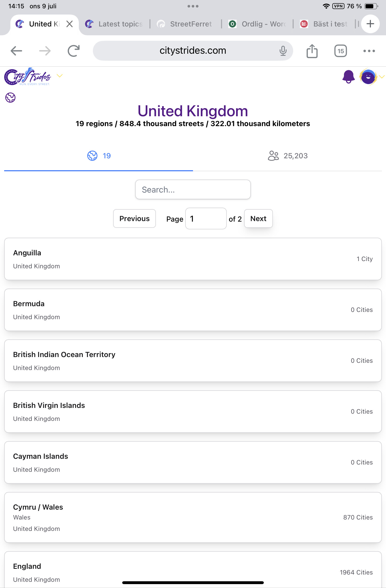Reload the page with the refresh icon
Image resolution: width=386 pixels, height=588 pixels.
(74, 51)
